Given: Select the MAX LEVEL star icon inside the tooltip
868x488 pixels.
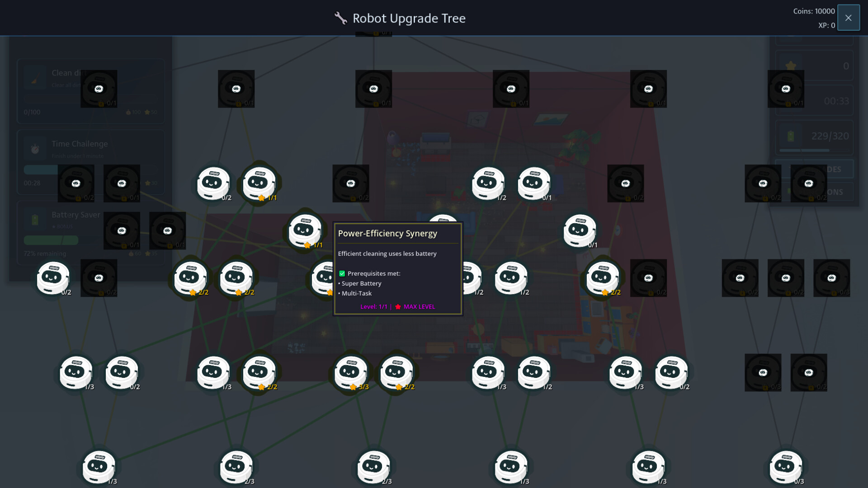Looking at the screenshot, I should (x=398, y=307).
